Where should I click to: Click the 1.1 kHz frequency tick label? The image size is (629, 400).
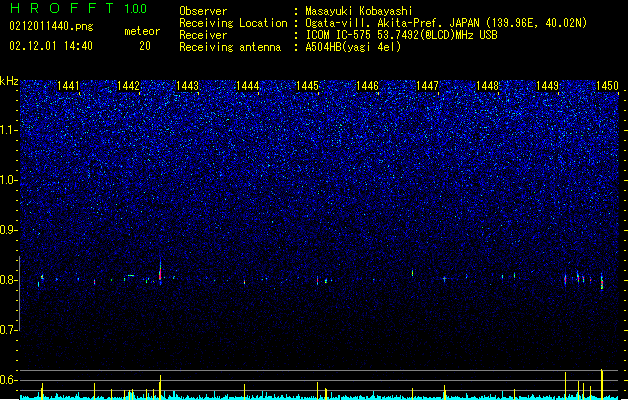[x=8, y=130]
